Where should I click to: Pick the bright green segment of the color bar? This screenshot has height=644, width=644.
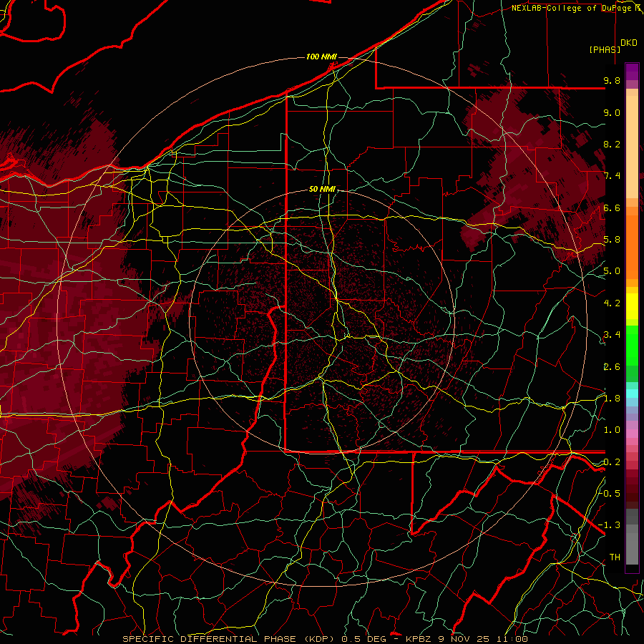pos(632,346)
